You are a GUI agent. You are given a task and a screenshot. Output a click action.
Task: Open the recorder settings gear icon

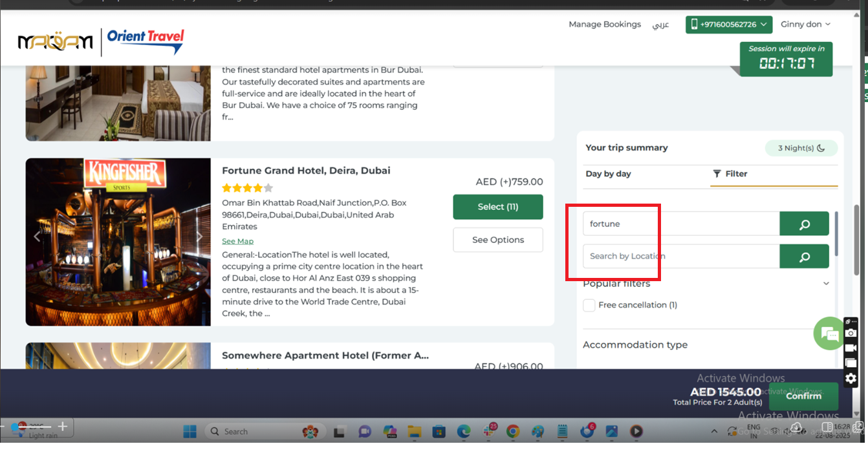click(851, 378)
